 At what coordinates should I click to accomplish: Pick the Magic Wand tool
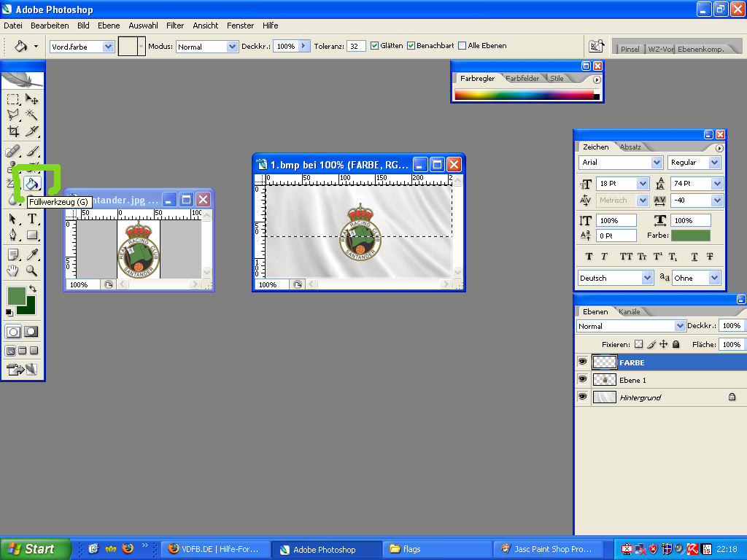[32, 114]
